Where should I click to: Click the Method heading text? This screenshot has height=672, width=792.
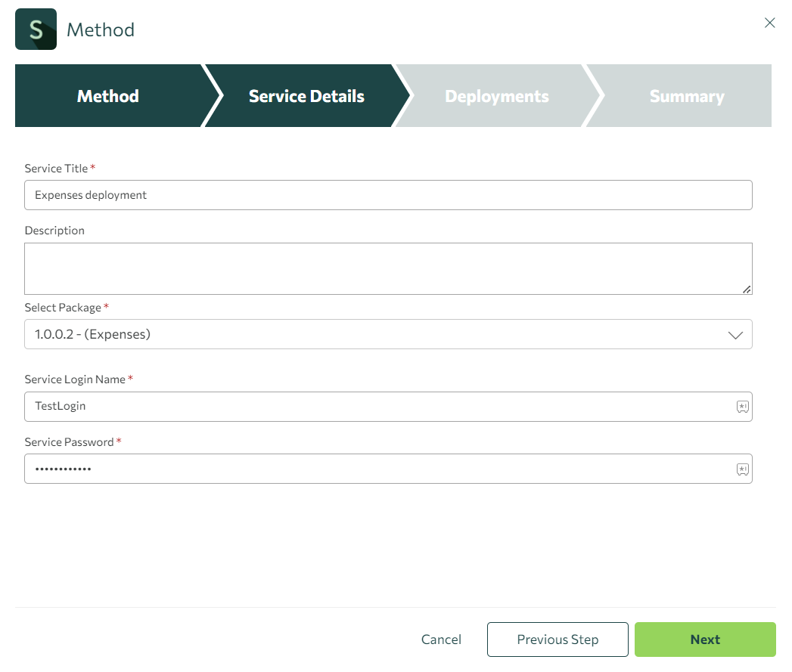coord(101,29)
